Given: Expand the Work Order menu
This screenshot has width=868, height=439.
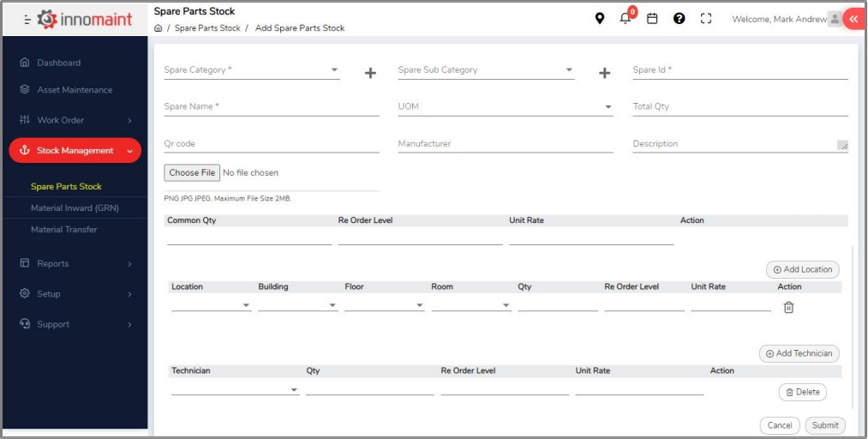Looking at the screenshot, I should tap(75, 120).
